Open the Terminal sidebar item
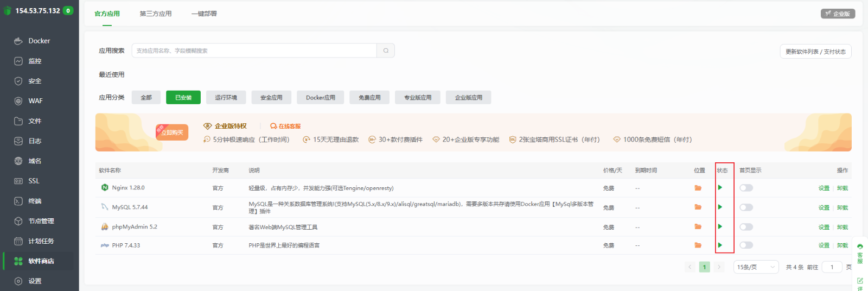 click(x=35, y=201)
